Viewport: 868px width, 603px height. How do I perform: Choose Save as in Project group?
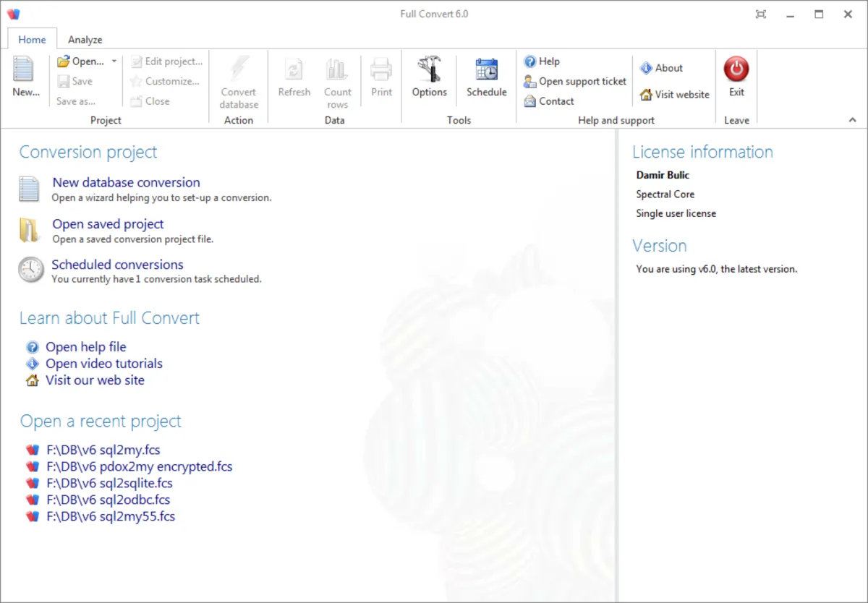pyautogui.click(x=76, y=101)
